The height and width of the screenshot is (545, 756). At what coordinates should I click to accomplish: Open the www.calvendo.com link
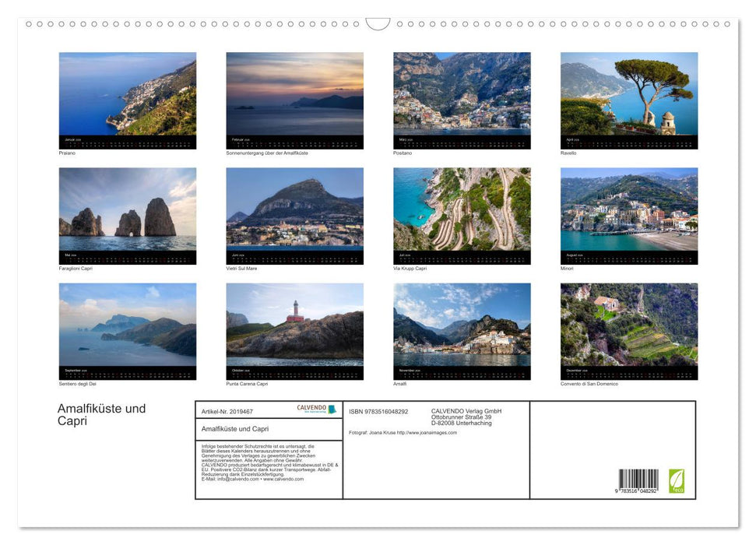click(284, 480)
